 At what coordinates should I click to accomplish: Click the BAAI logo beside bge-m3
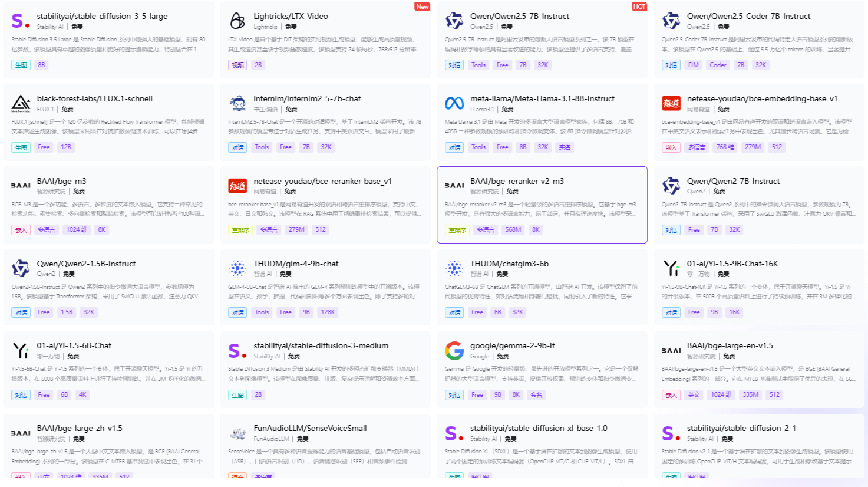click(21, 186)
